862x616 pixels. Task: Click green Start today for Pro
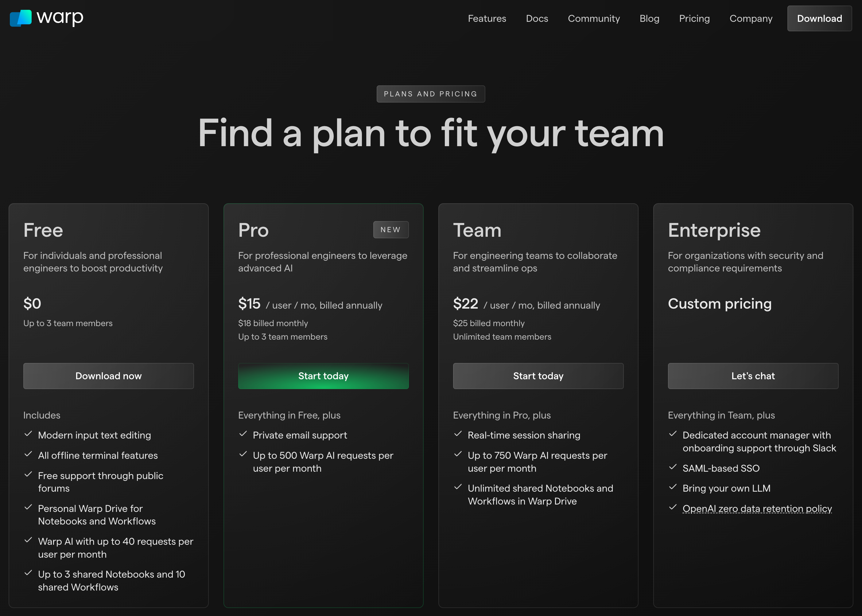point(323,376)
